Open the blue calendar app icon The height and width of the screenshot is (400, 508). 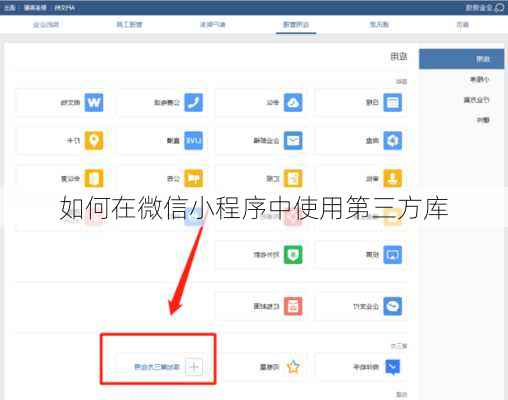pyautogui.click(x=392, y=102)
